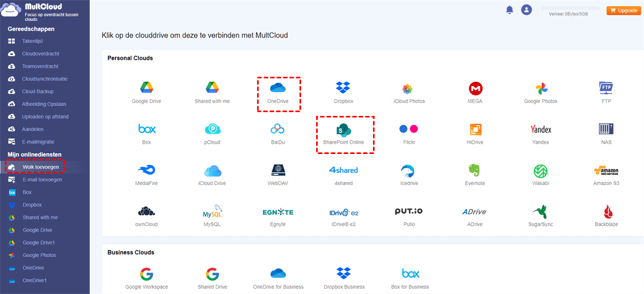
Task: Add Google Workspace business cloud
Action: [147, 274]
